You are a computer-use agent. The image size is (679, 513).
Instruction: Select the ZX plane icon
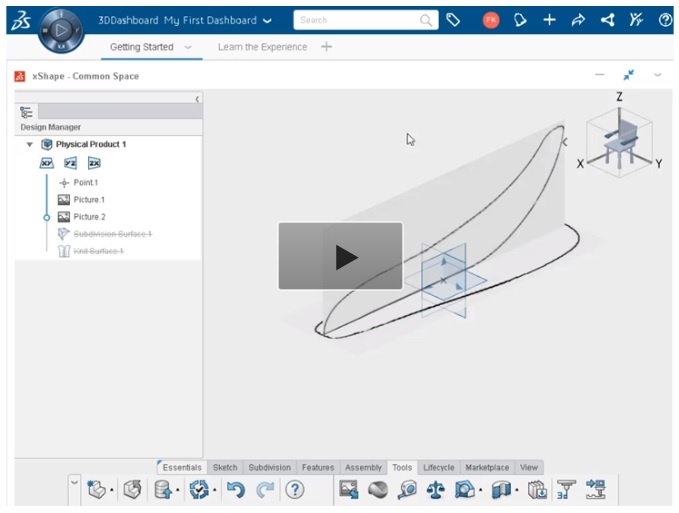tap(94, 163)
